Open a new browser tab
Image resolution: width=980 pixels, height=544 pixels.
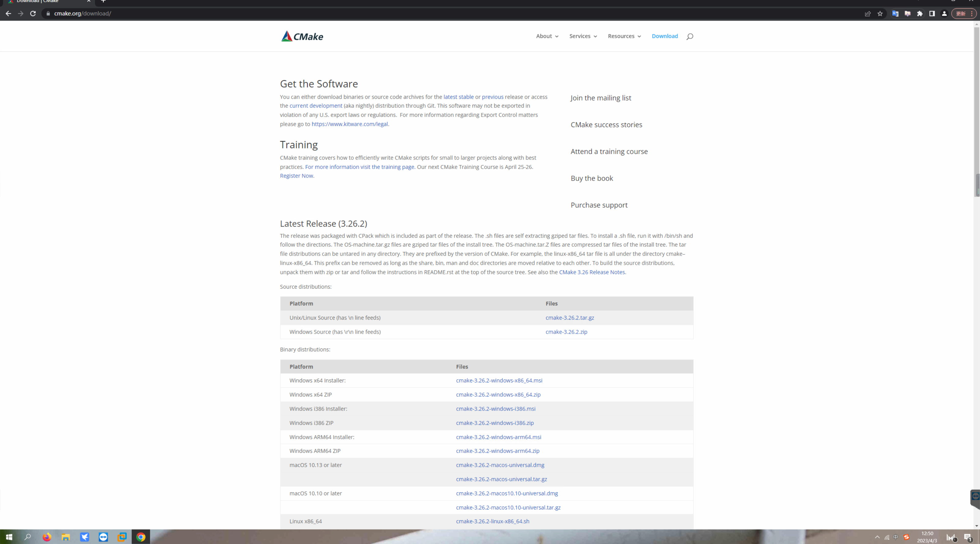tap(103, 2)
